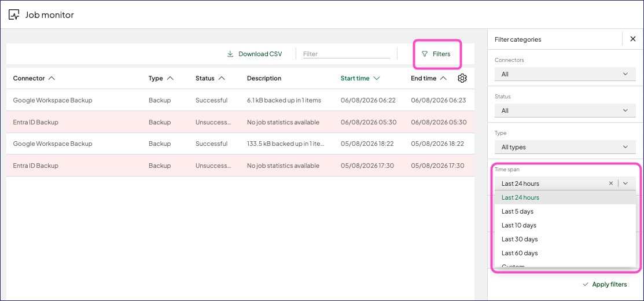Select Google Workspace Backup 18:22 row
Viewport: 644px width, 301px height.
pos(240,144)
